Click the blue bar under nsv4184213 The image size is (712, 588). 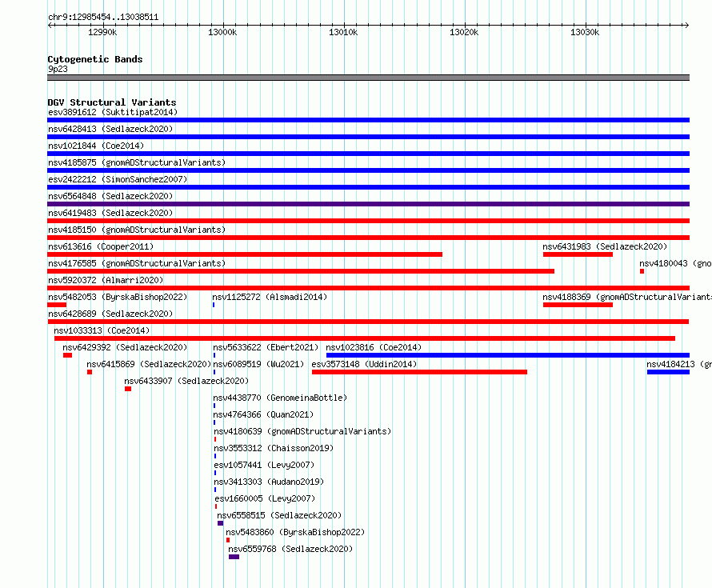coord(669,372)
